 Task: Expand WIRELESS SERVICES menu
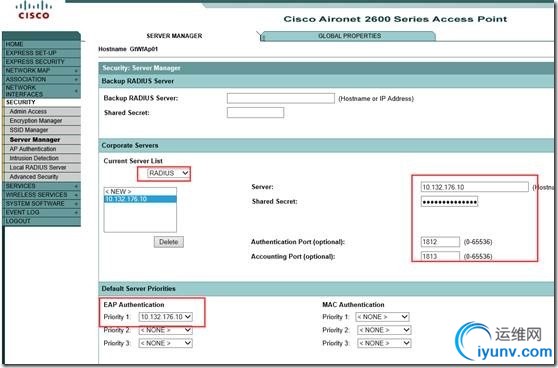click(x=42, y=195)
